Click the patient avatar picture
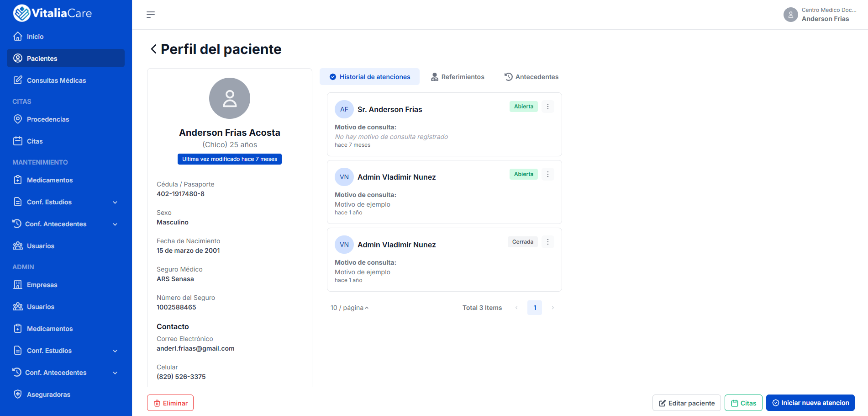Image resolution: width=868 pixels, height=416 pixels. 230,98
